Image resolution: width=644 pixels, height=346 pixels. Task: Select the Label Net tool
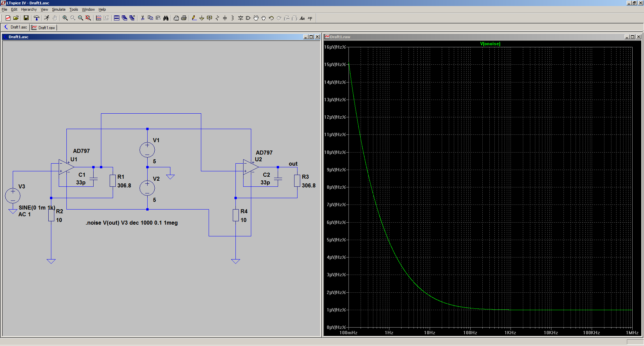click(210, 18)
